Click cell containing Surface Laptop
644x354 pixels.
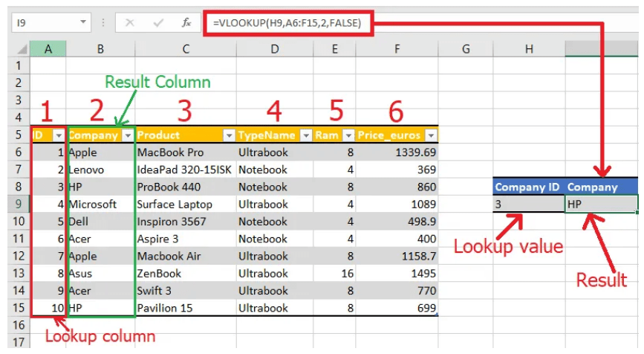(186, 204)
